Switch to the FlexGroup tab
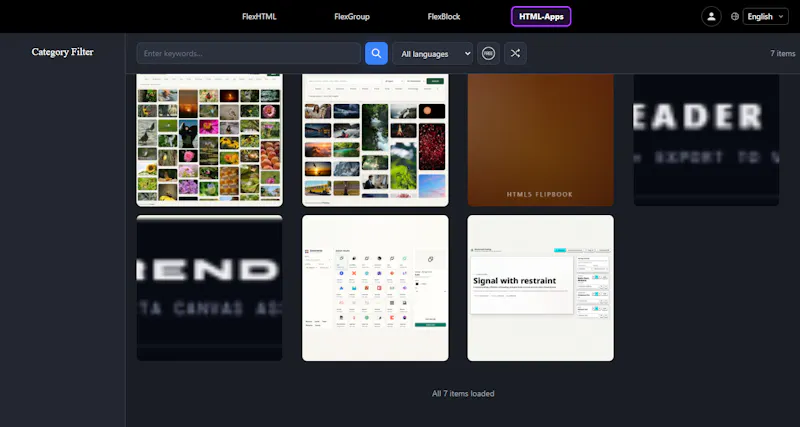800x427 pixels. click(352, 16)
